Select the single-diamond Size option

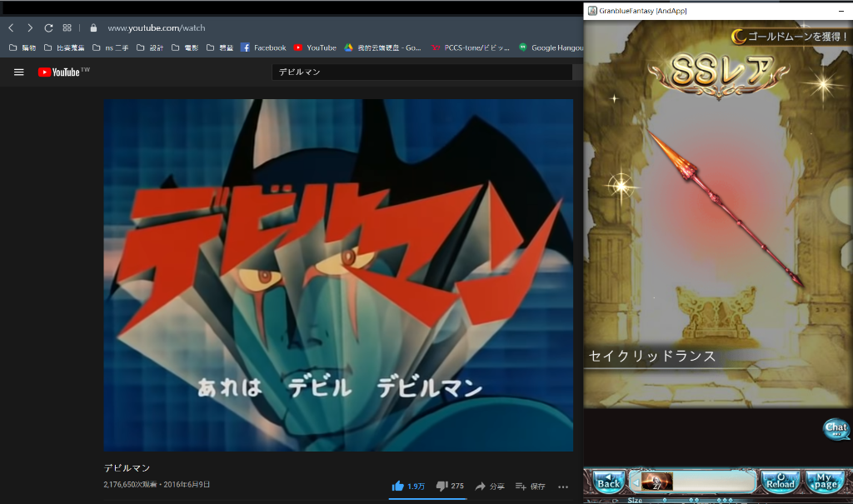(x=664, y=500)
